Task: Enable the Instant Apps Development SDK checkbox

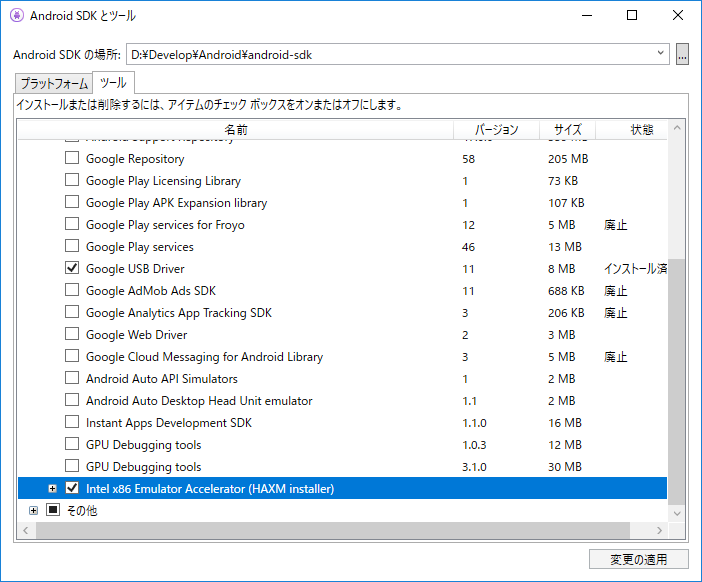Action: [72, 422]
